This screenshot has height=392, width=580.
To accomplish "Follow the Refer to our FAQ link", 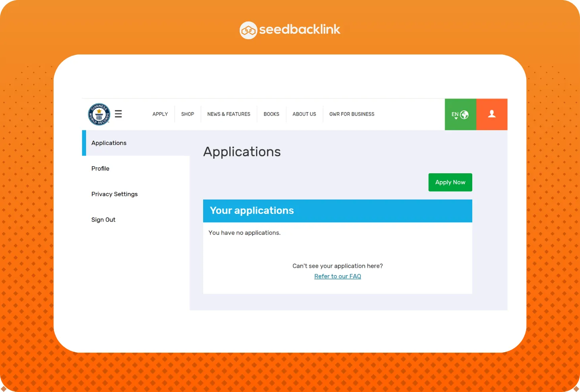I will click(x=338, y=276).
